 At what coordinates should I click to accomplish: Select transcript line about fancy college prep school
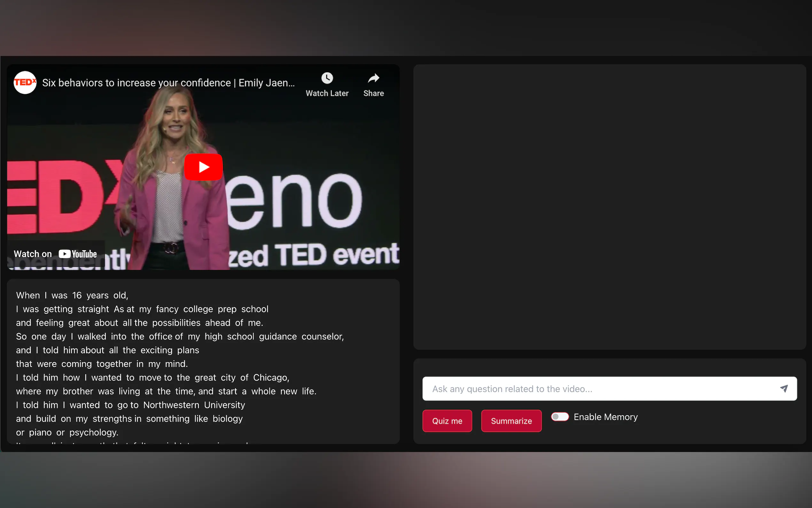[142, 309]
